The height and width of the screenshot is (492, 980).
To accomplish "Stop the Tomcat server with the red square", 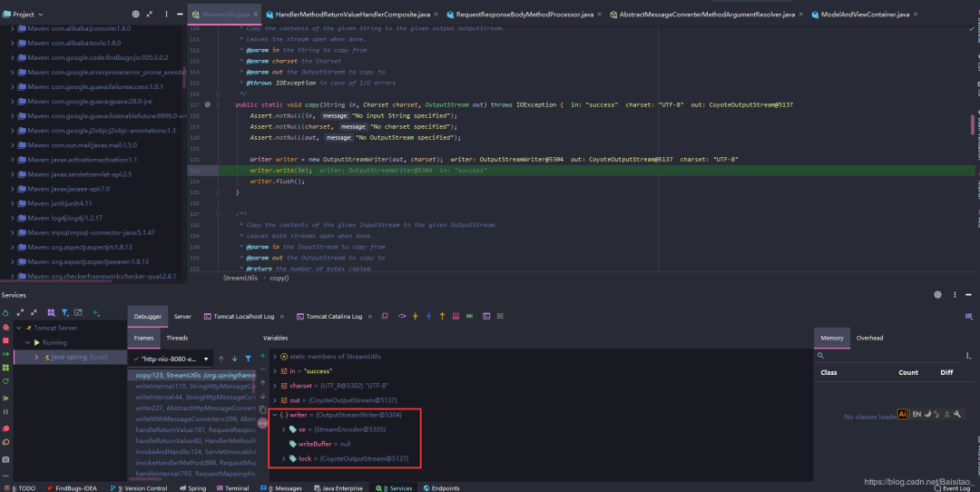I will (x=5, y=340).
